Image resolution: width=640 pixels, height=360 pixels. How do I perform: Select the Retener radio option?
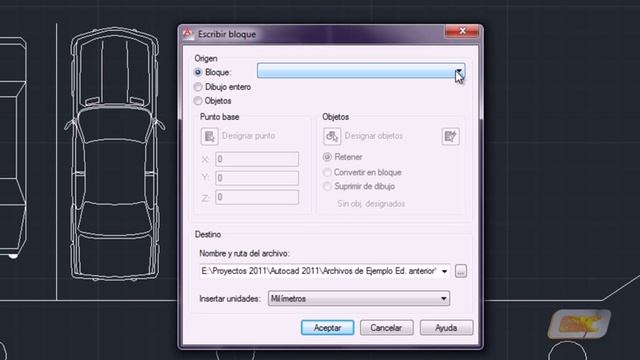click(x=327, y=157)
